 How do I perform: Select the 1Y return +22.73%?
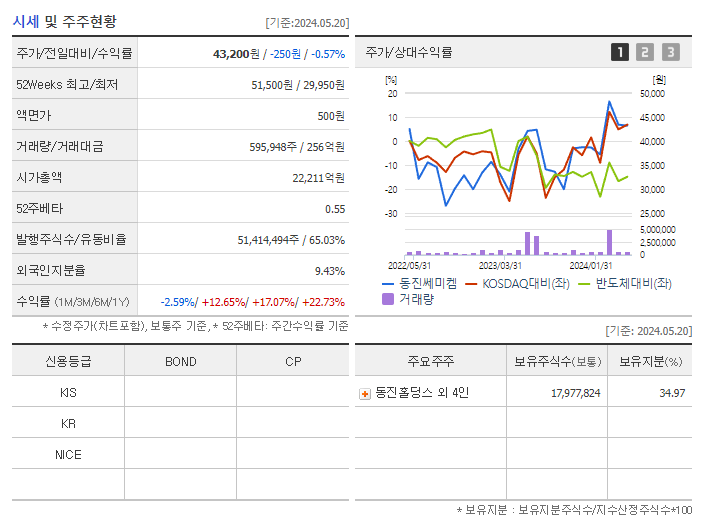[x=323, y=302]
